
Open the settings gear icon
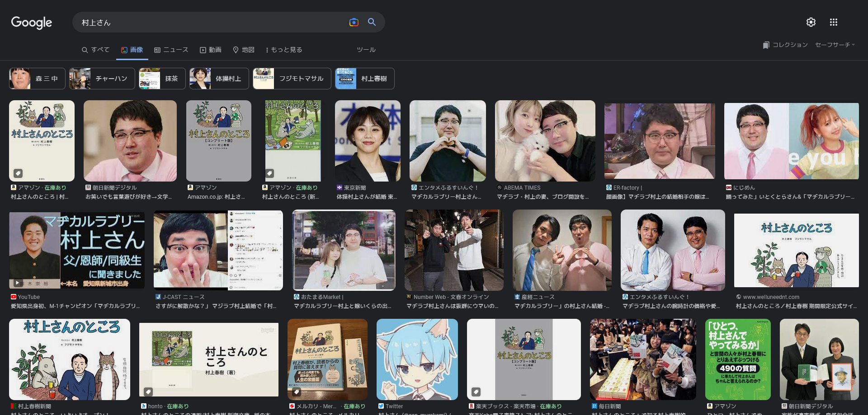[811, 22]
